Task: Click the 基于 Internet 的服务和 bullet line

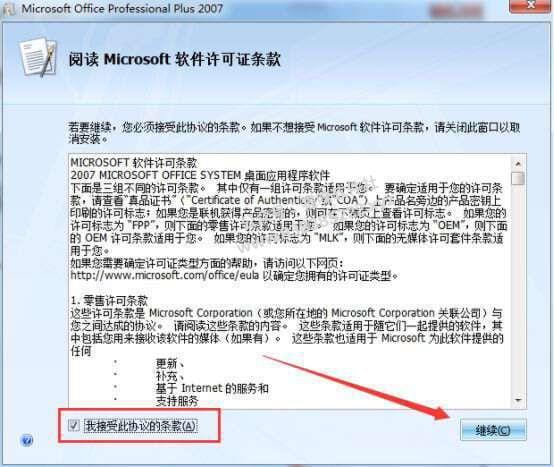Action: [212, 388]
